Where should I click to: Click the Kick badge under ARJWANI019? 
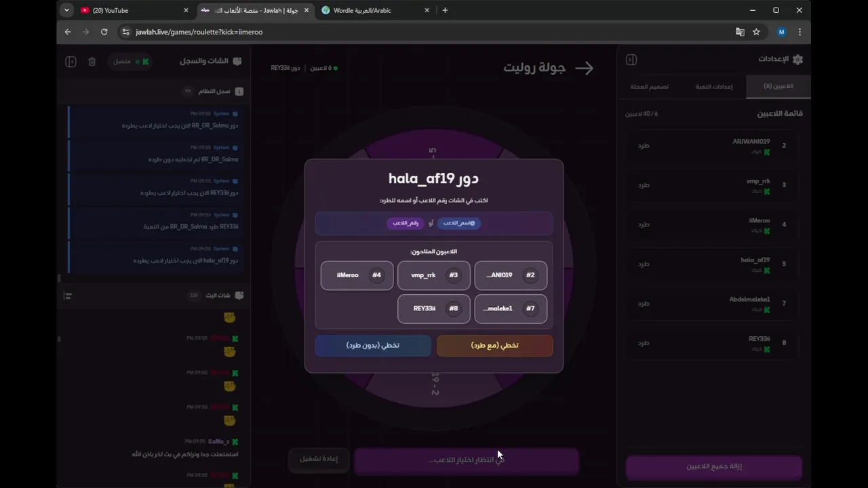pyautogui.click(x=767, y=152)
